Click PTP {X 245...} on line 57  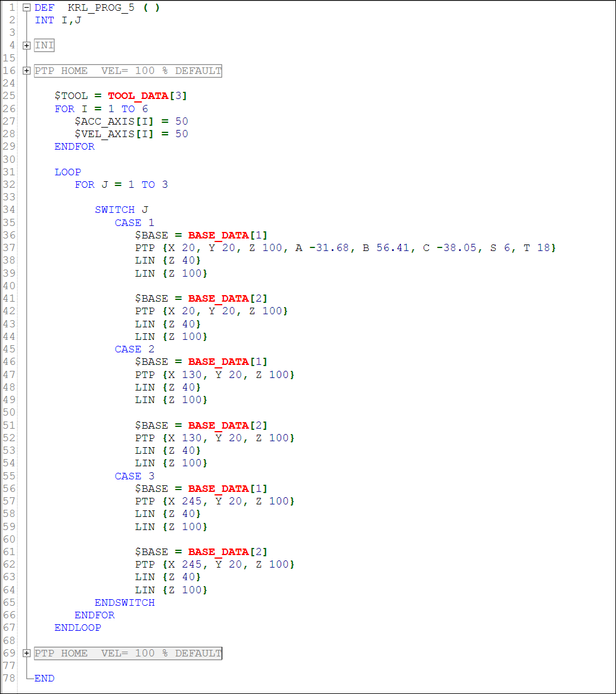tap(214, 501)
